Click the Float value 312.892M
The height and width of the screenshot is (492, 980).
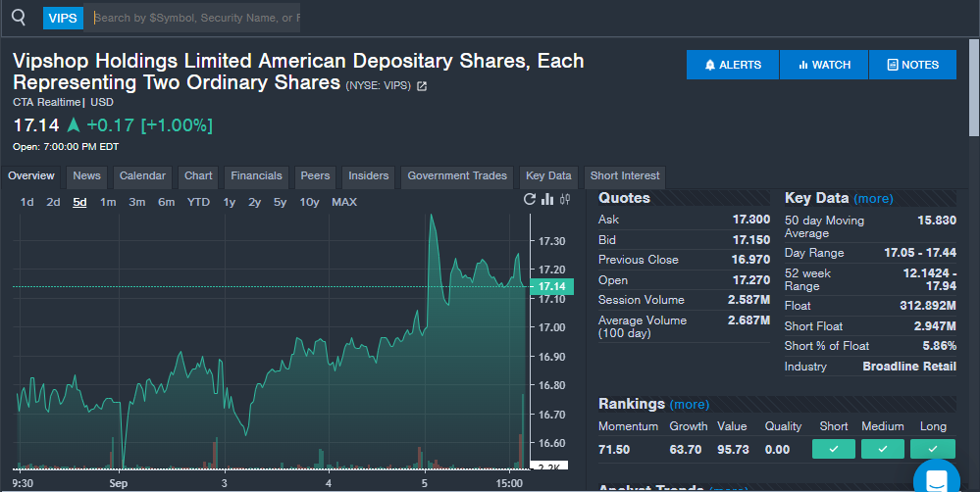pyautogui.click(x=927, y=306)
